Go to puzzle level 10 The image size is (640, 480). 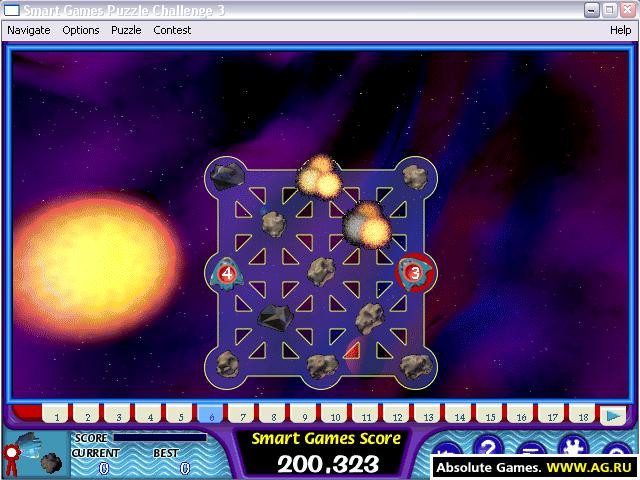tap(336, 416)
